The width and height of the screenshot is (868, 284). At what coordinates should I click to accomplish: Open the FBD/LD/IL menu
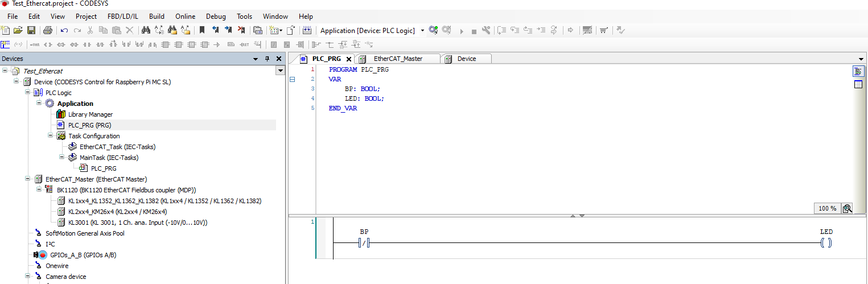point(123,16)
